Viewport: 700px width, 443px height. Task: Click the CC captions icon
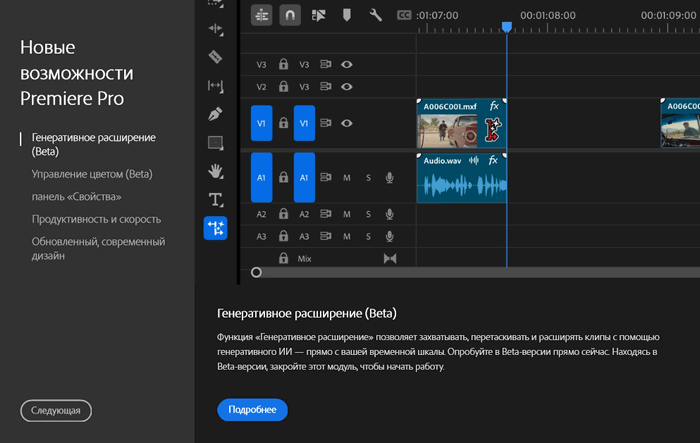coord(404,15)
